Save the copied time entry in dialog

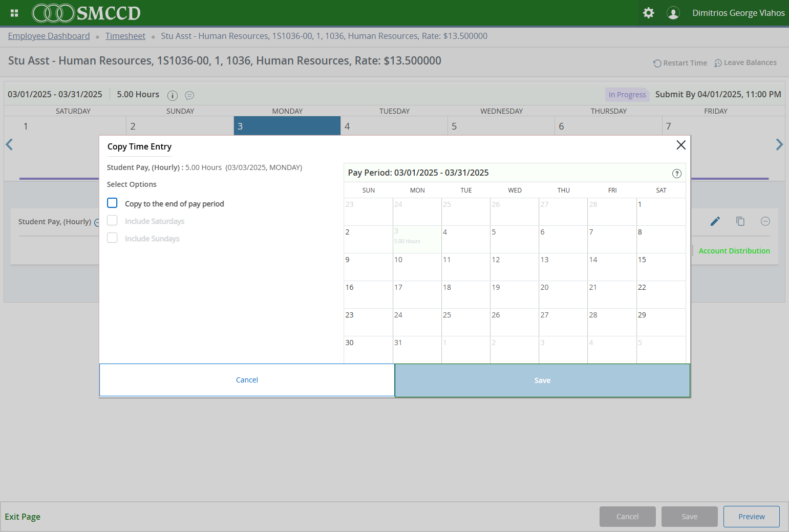[x=542, y=380]
